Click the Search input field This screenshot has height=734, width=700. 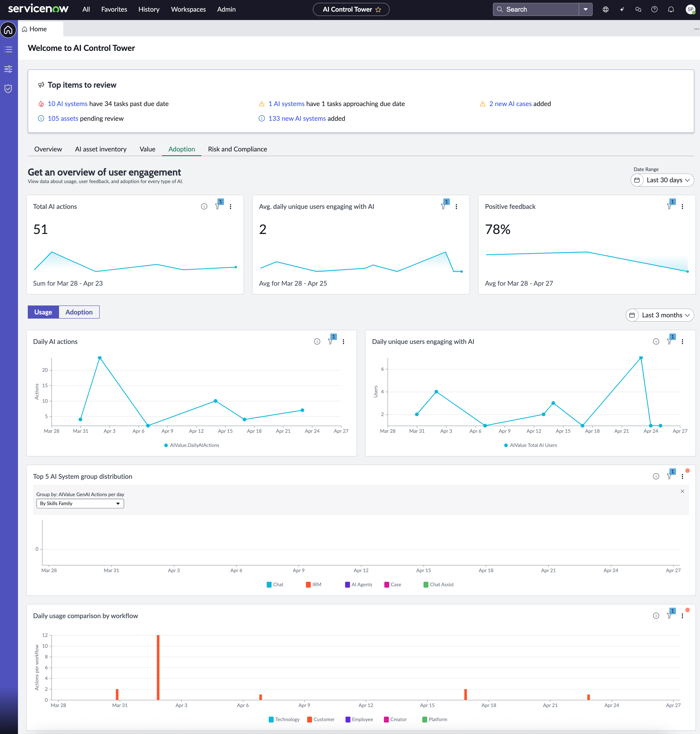pyautogui.click(x=536, y=9)
